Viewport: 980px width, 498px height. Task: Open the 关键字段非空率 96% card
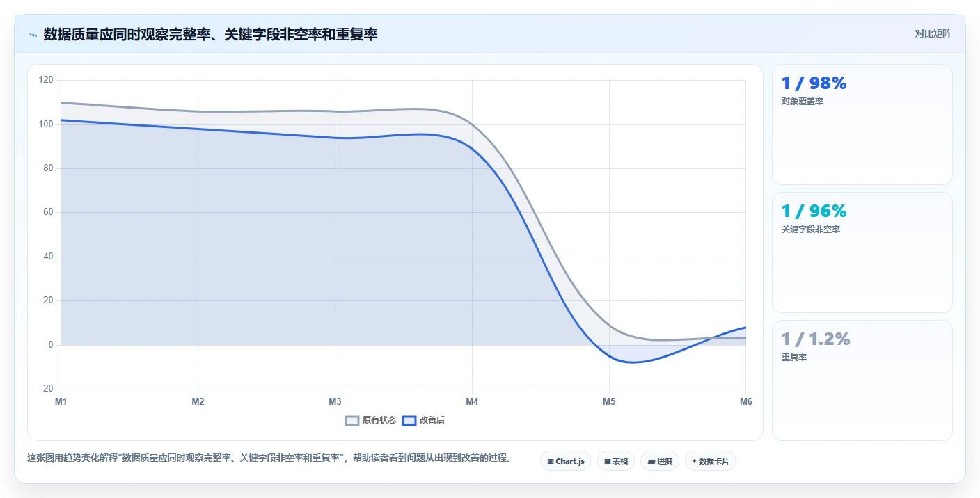click(x=862, y=252)
